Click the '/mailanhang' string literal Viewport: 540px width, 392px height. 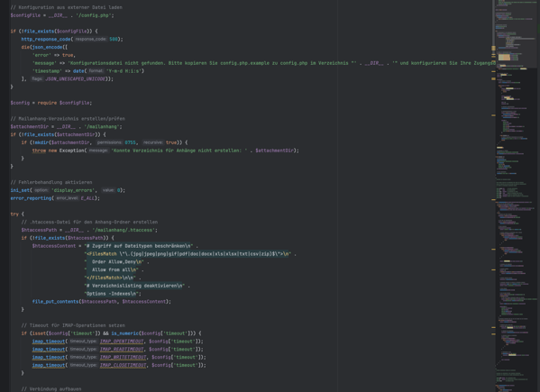(102, 127)
